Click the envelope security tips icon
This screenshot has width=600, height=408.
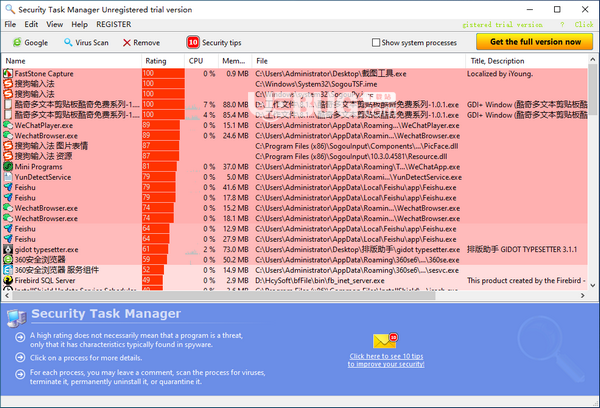click(385, 340)
